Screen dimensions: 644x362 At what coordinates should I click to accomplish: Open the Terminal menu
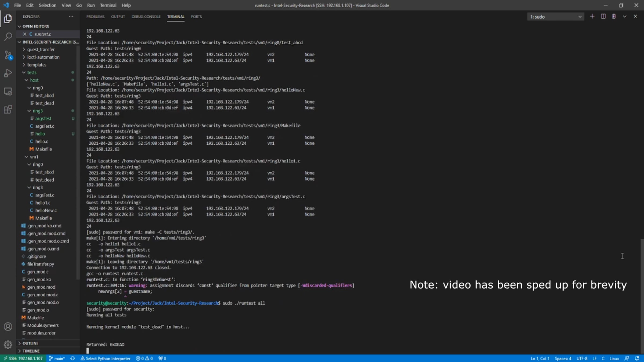108,5
